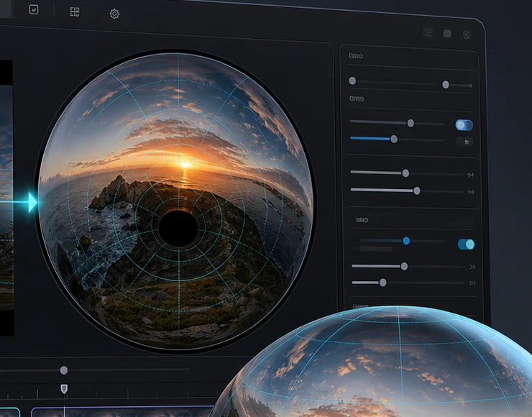The width and height of the screenshot is (532, 417).
Task: Open the blurred dropdown label under blue-knob slider
Action: (377, 249)
